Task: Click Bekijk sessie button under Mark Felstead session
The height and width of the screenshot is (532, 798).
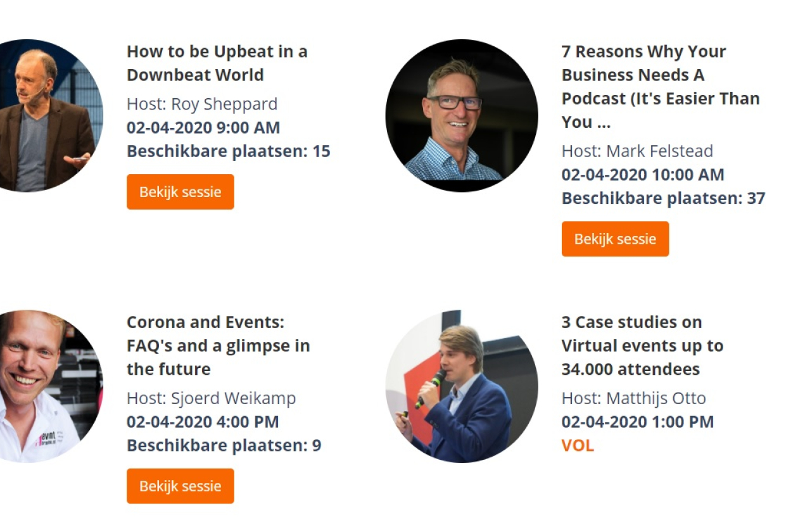Action: [615, 239]
